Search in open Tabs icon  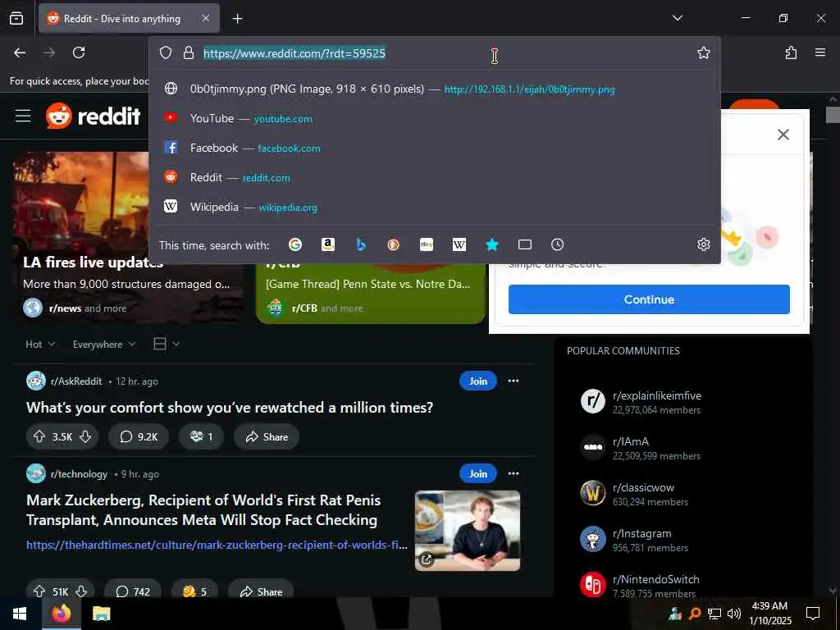coord(525,244)
